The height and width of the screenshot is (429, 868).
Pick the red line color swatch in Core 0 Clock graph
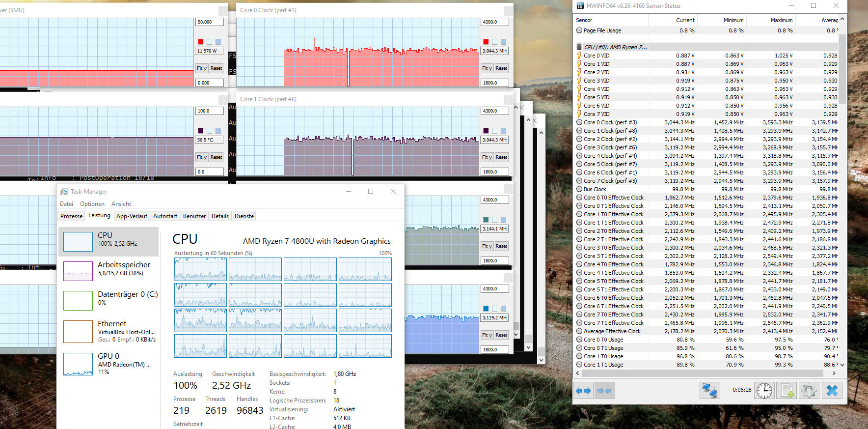(486, 42)
